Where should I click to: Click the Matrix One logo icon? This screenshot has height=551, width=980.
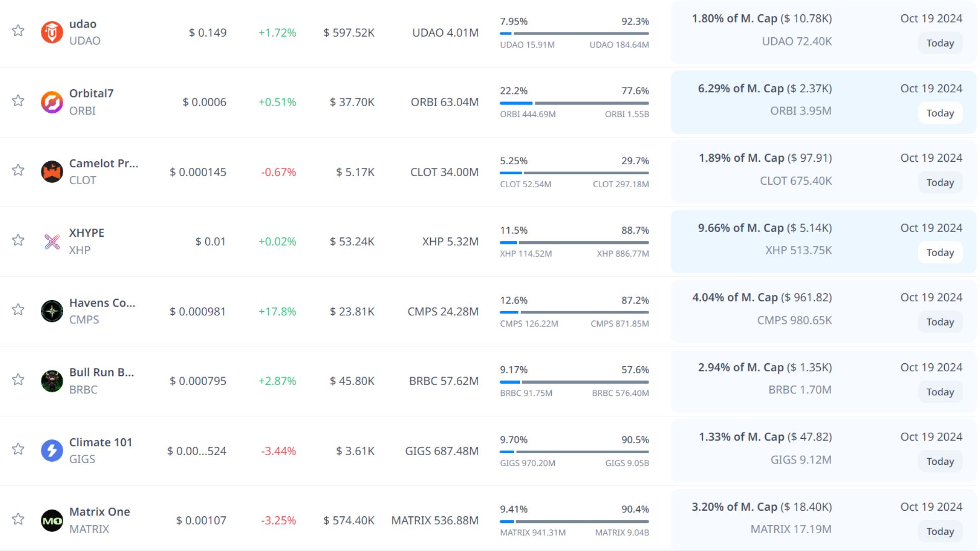coord(52,520)
